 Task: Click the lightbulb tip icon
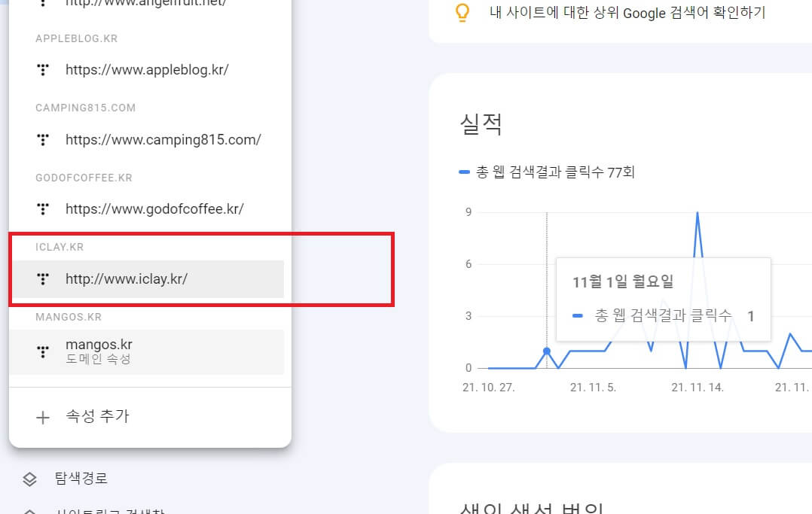click(x=462, y=13)
